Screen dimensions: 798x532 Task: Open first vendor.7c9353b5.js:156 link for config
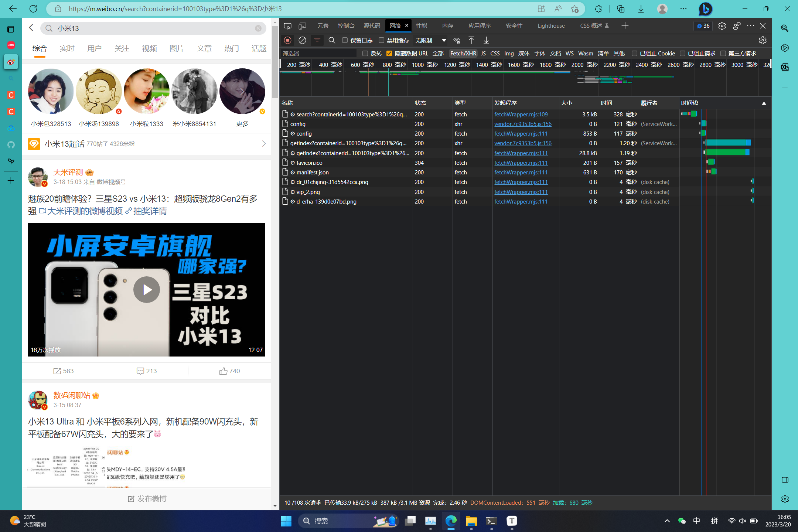tap(523, 124)
